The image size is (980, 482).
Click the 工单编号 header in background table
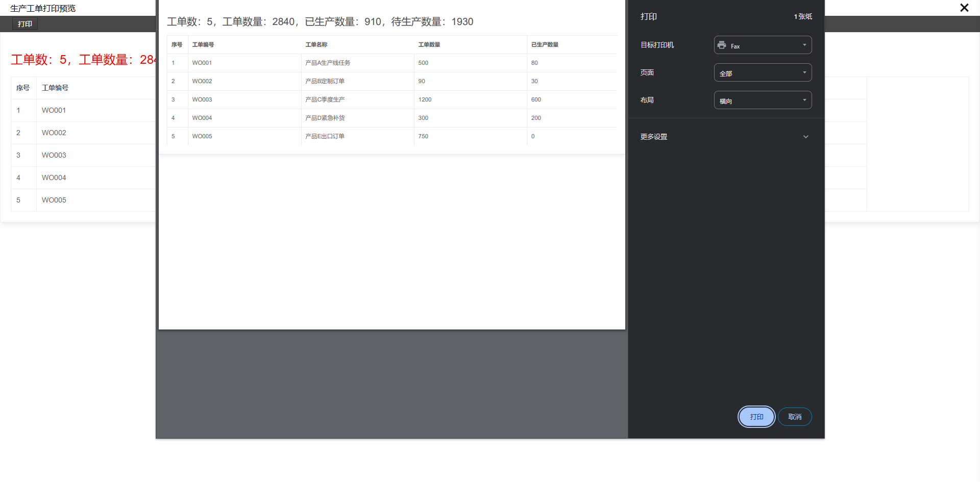click(55, 88)
